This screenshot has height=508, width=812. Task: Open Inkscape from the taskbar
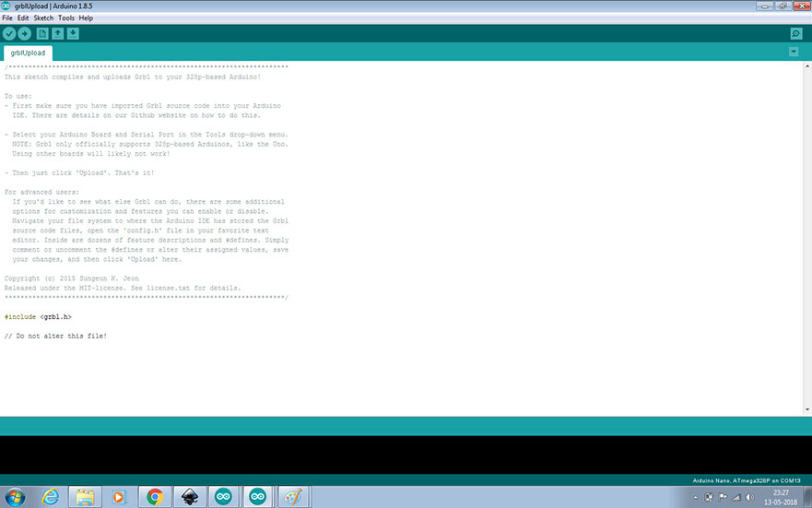tap(190, 497)
